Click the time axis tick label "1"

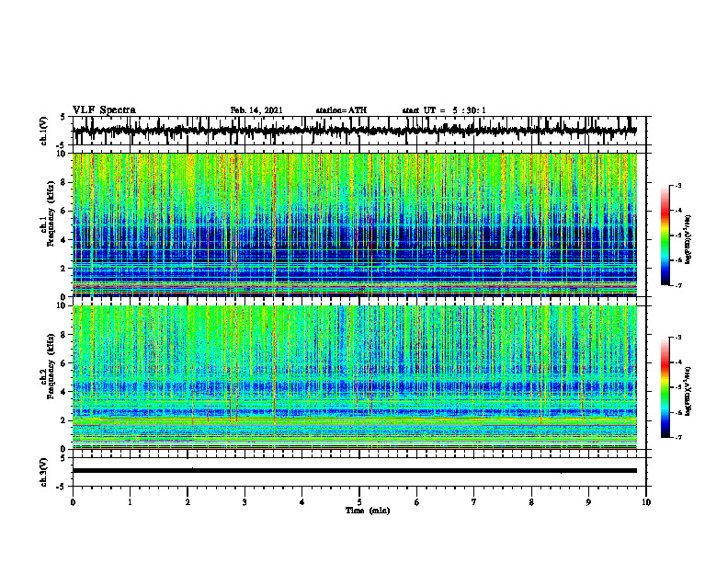pyautogui.click(x=130, y=502)
